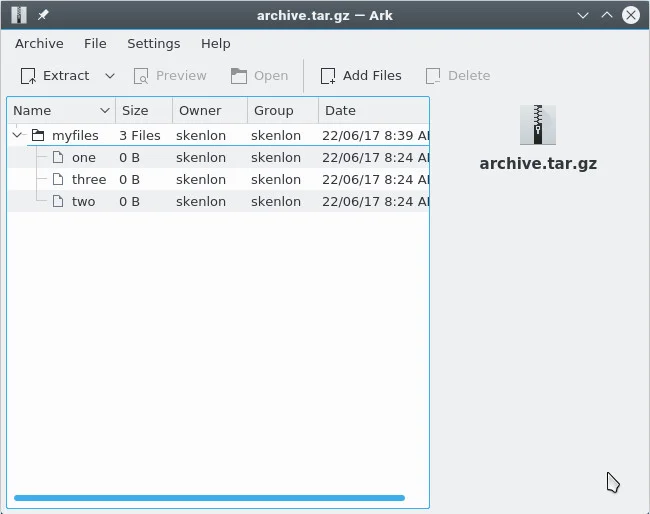650x514 pixels.
Task: Click the pin icon in title bar
Action: click(43, 15)
